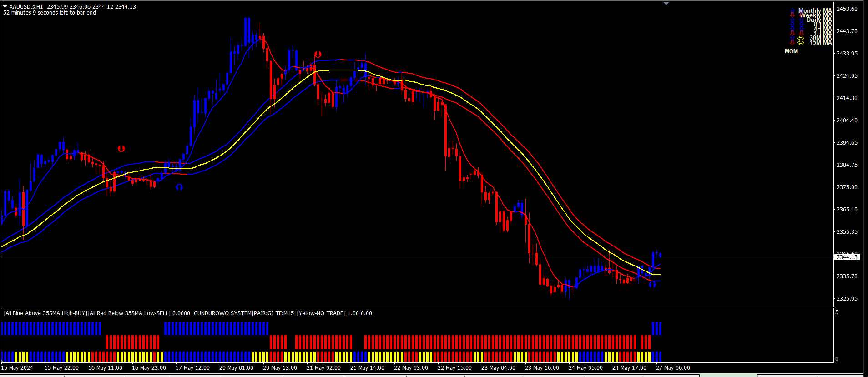Screen dimensions: 868x377
Task: Click the yellow sideways arrow beside 30M MA
Action: tap(801, 38)
